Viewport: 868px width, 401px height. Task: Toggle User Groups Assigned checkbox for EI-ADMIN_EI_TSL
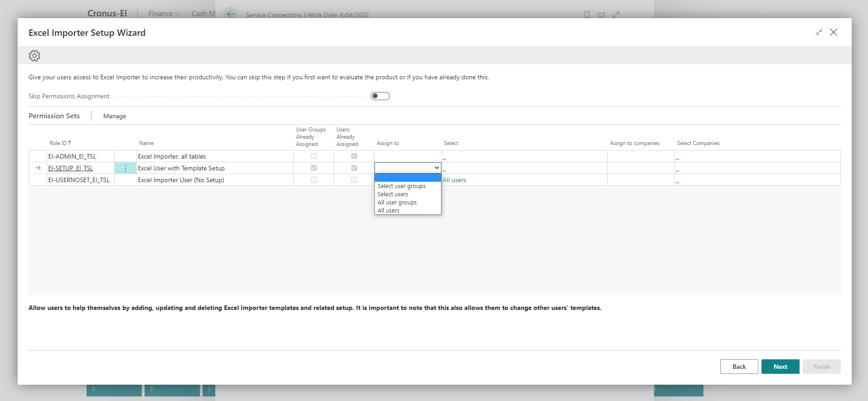314,156
